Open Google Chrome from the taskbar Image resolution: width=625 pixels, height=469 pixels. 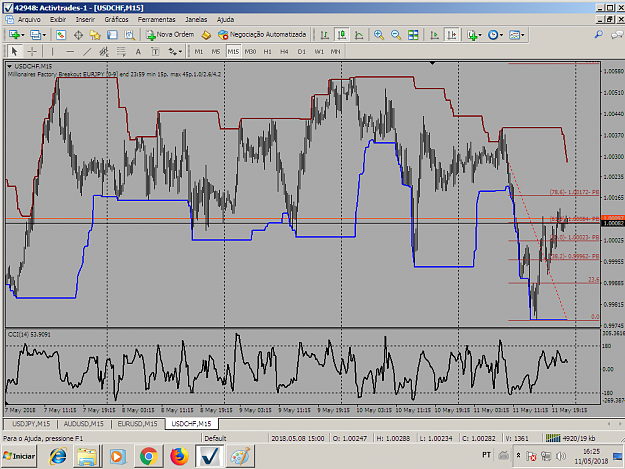point(148,456)
